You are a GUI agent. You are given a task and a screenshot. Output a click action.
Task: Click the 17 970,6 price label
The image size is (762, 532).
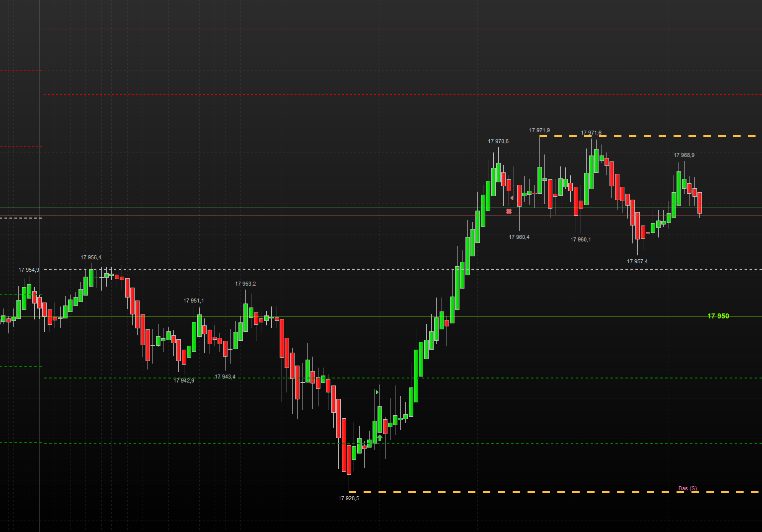498,141
